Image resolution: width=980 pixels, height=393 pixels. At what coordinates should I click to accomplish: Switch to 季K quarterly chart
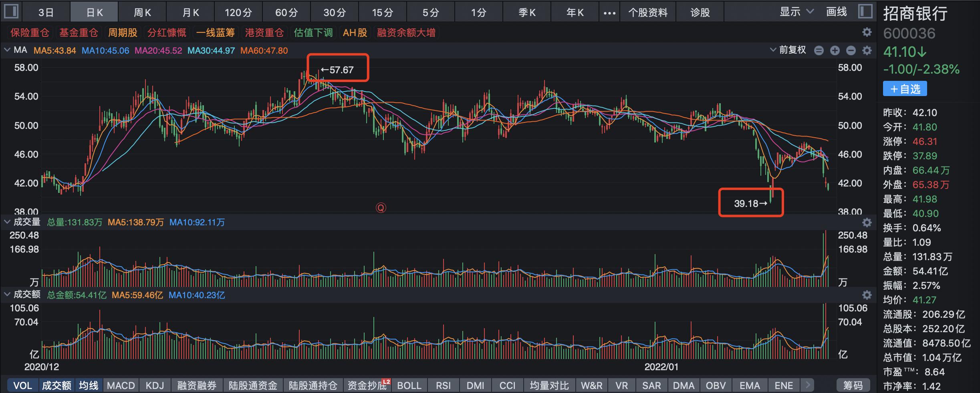pyautogui.click(x=527, y=12)
